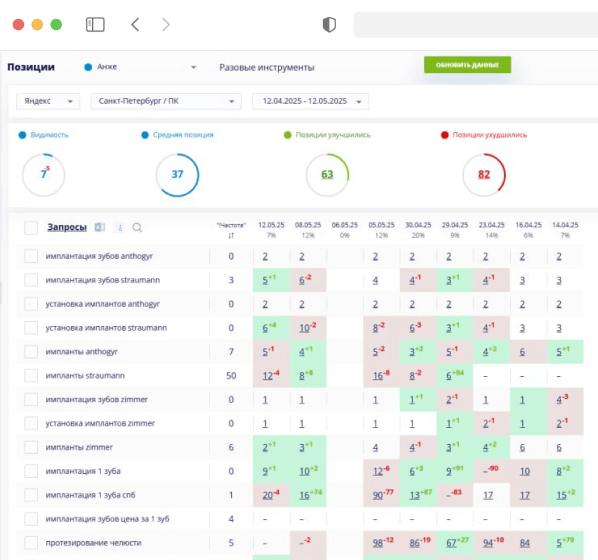Open position 12 for импланты straumann on 12.05.25

(267, 376)
